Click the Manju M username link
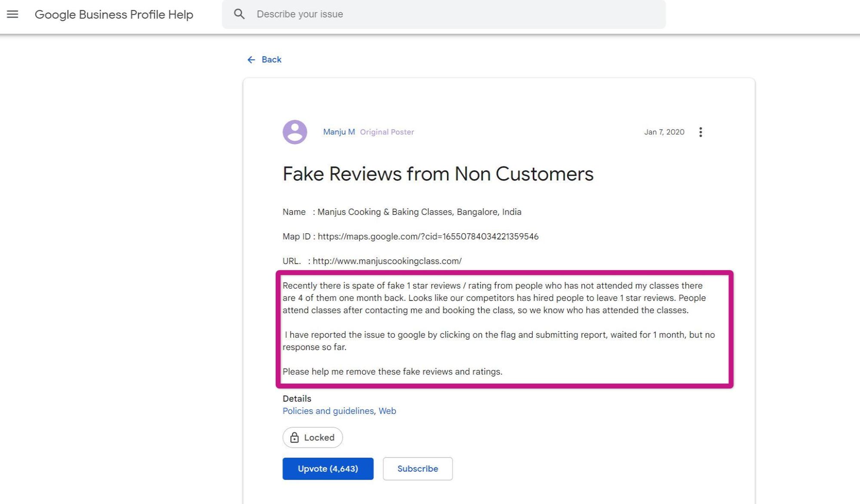 coord(339,132)
